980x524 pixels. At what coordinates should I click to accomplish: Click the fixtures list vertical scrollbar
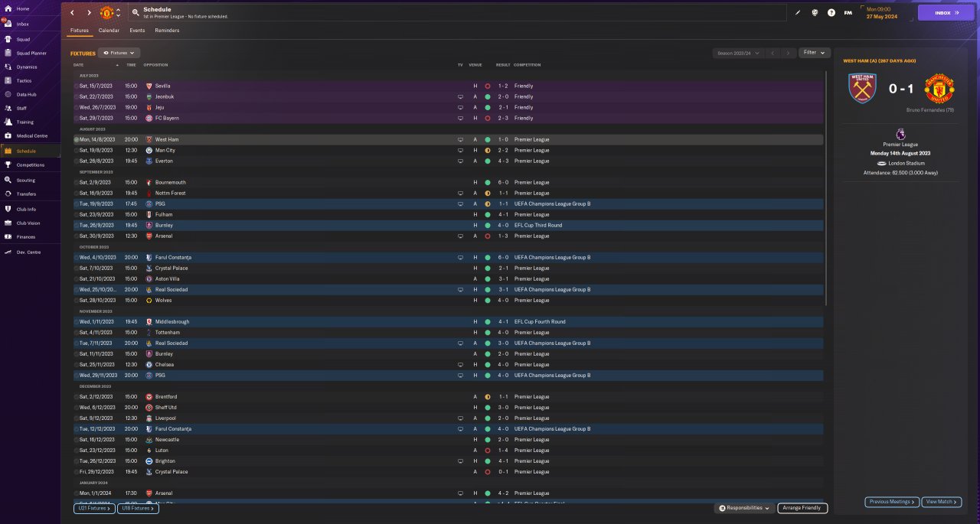pos(825,187)
